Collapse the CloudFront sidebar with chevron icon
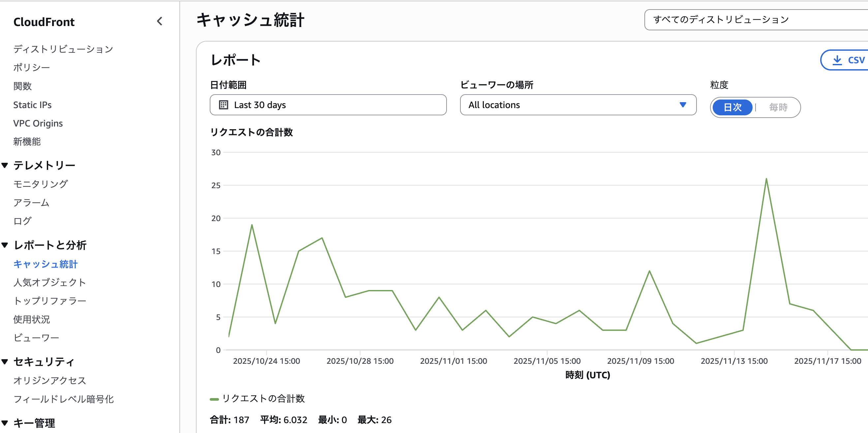This screenshot has width=868, height=433. click(160, 21)
